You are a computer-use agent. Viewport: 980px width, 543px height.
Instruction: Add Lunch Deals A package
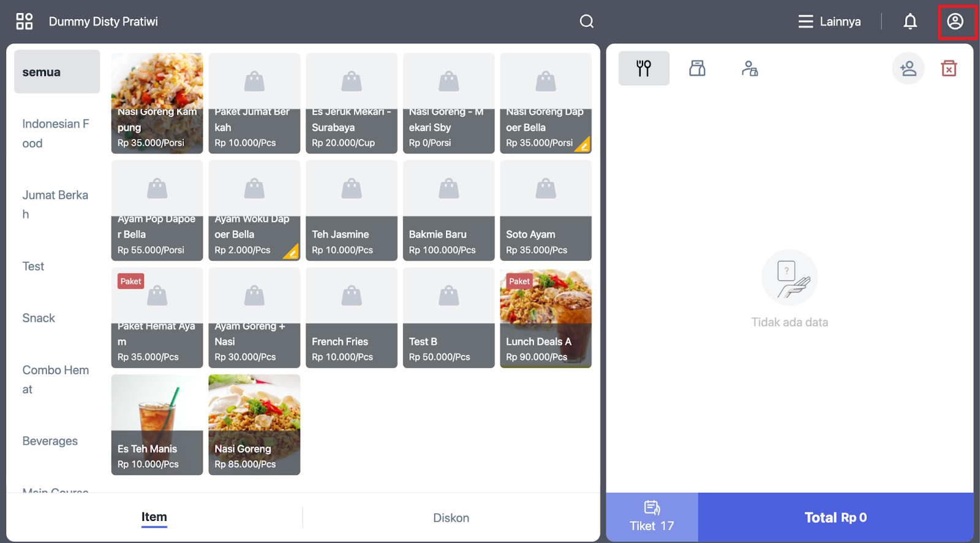(545, 318)
